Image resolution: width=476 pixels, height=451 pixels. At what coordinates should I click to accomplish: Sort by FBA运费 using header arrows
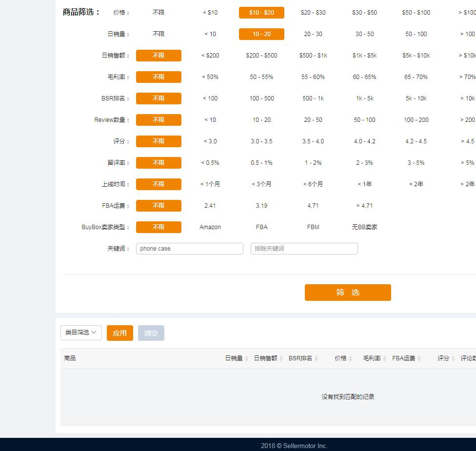419,359
